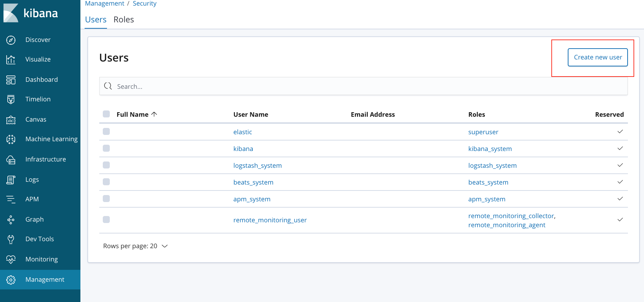This screenshot has height=302, width=644.
Task: Select the logstash_system user checkbox
Action: (x=106, y=165)
